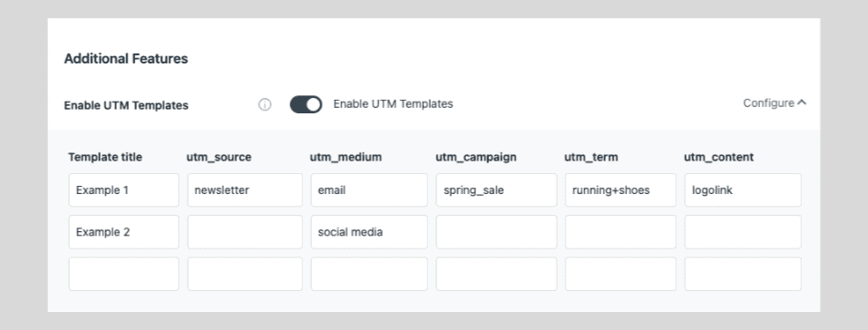Click the empty utm_content field in Example 2 row

[743, 232]
